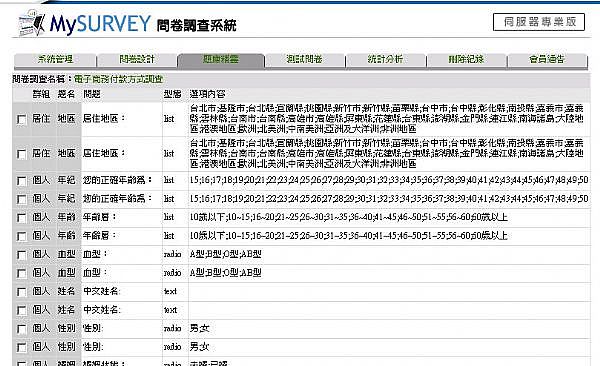Click the 選項內容 column header
600x366 pixels.
coord(207,94)
